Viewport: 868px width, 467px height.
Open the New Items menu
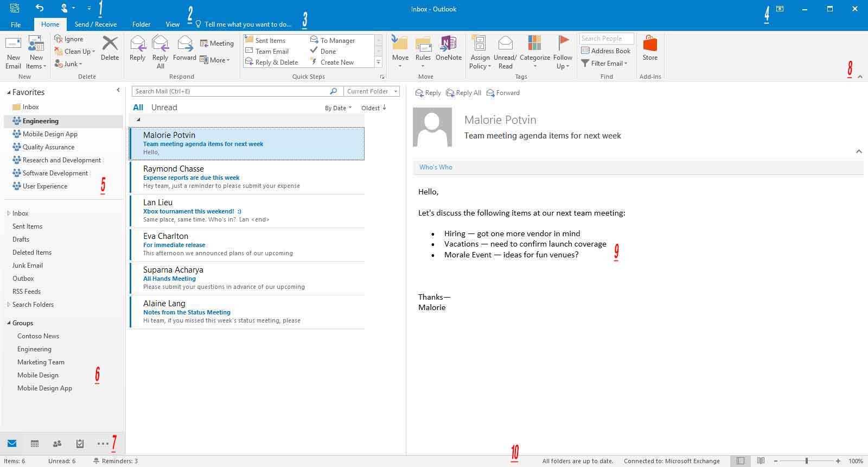(x=36, y=52)
